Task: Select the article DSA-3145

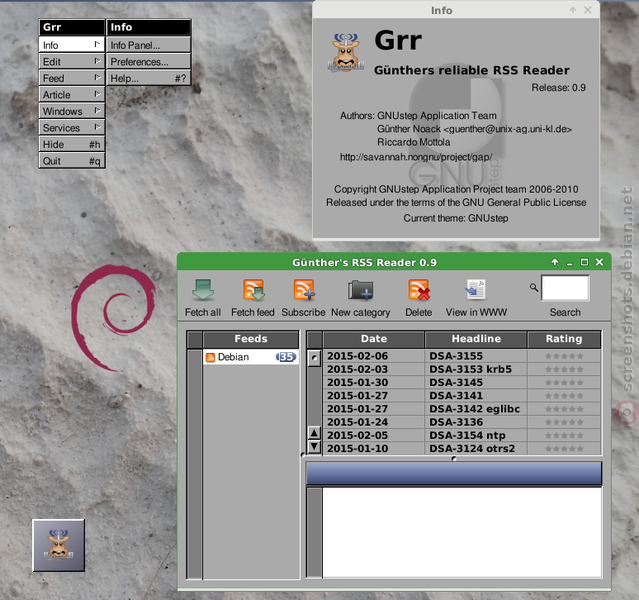Action: pyautogui.click(x=456, y=382)
